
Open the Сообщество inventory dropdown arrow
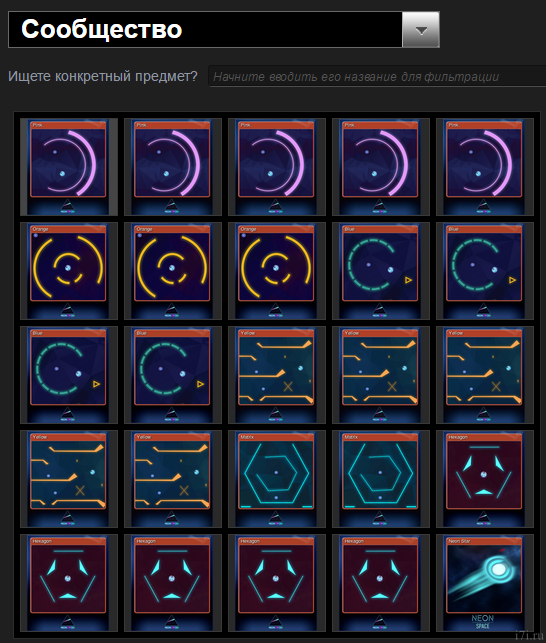[x=420, y=30]
